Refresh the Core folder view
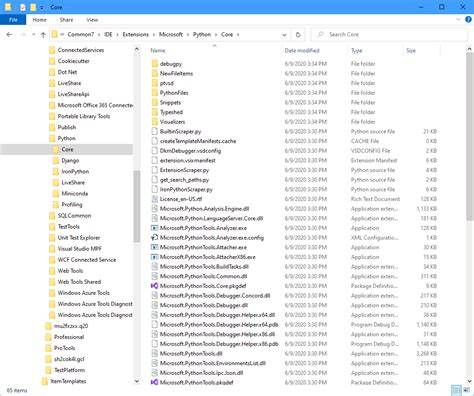Viewport: 474px width, 396px height. pyautogui.click(x=298, y=35)
